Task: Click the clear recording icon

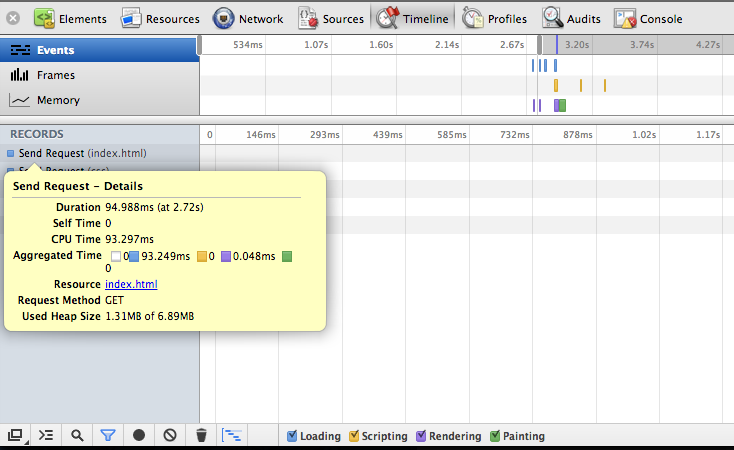Action: tap(170, 435)
